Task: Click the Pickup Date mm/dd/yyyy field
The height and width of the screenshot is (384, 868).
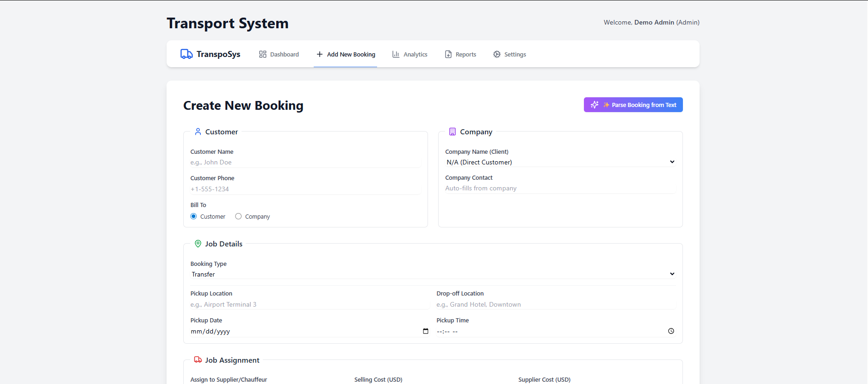Action: pos(310,331)
